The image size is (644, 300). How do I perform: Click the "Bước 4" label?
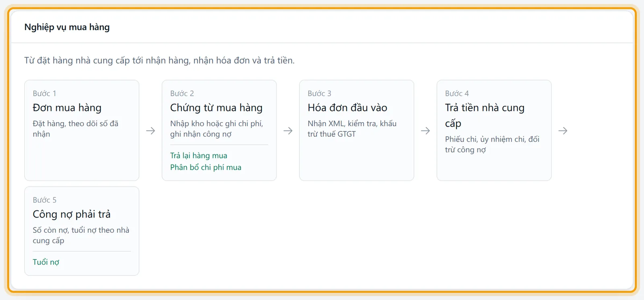coord(457,93)
